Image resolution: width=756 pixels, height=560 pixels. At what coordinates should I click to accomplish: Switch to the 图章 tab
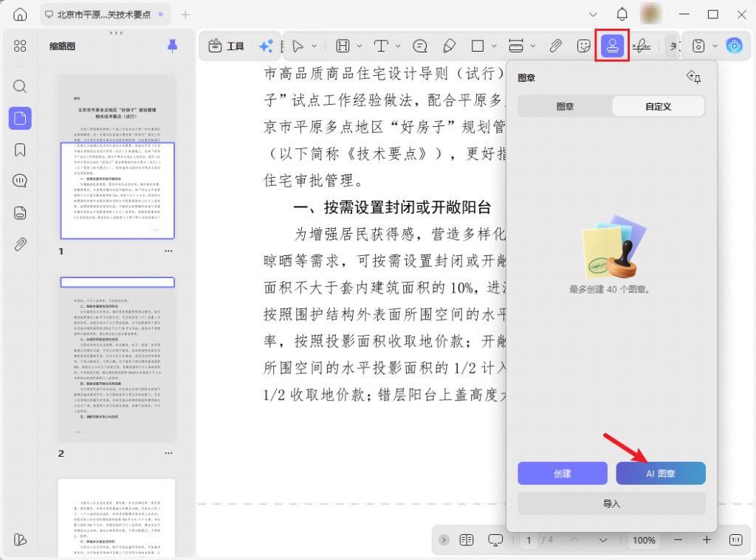point(565,106)
